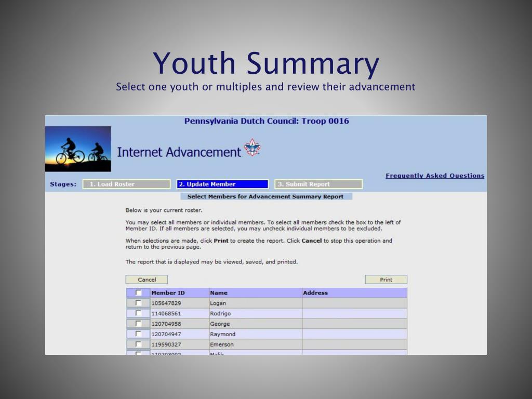
Task: Open stage 1. Load Roster
Action: [x=127, y=184]
